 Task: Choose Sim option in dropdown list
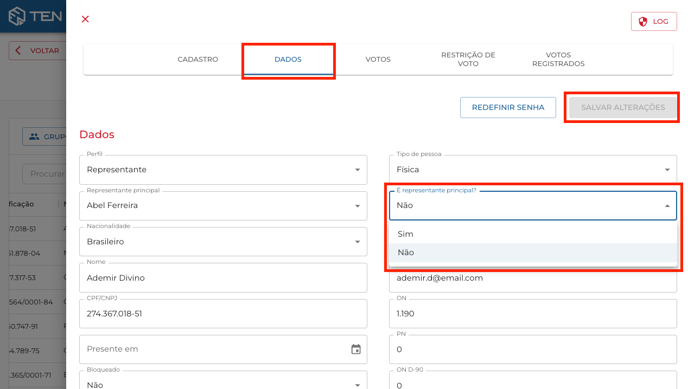point(533,234)
